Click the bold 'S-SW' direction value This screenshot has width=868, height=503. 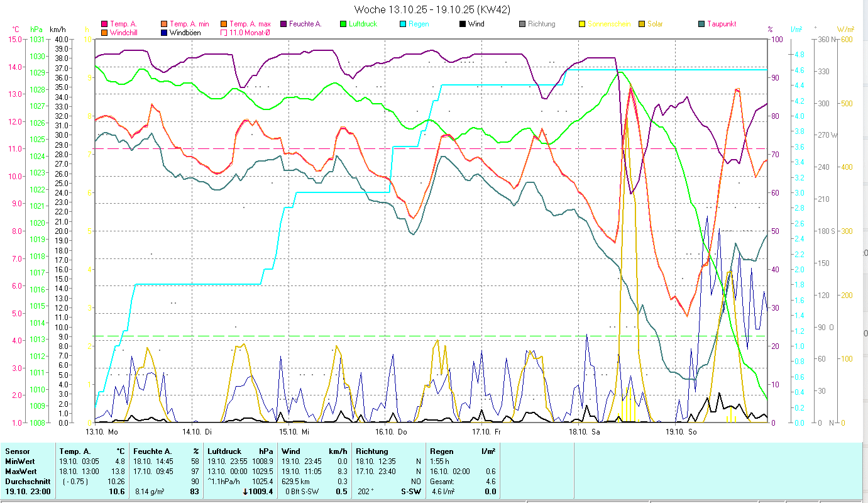point(410,492)
